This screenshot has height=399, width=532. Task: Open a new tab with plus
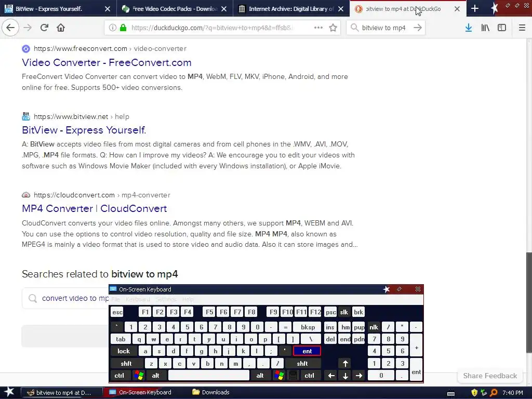tap(475, 9)
